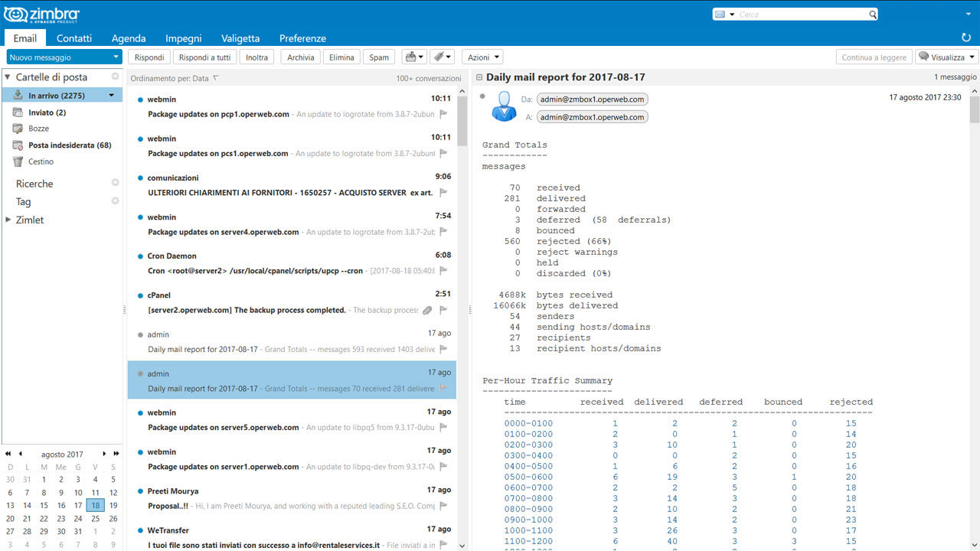Click the Rispondi a tutti button

[x=204, y=57]
